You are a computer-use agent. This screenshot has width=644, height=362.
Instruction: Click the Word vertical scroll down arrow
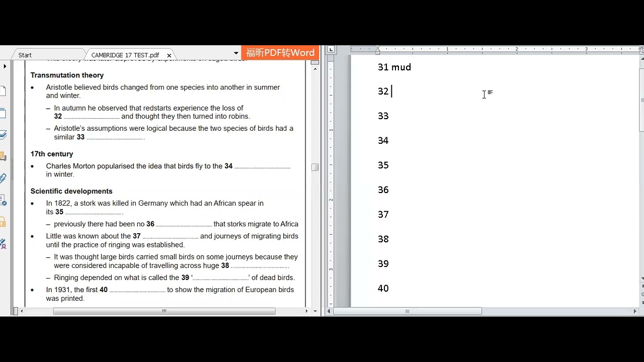click(x=641, y=279)
